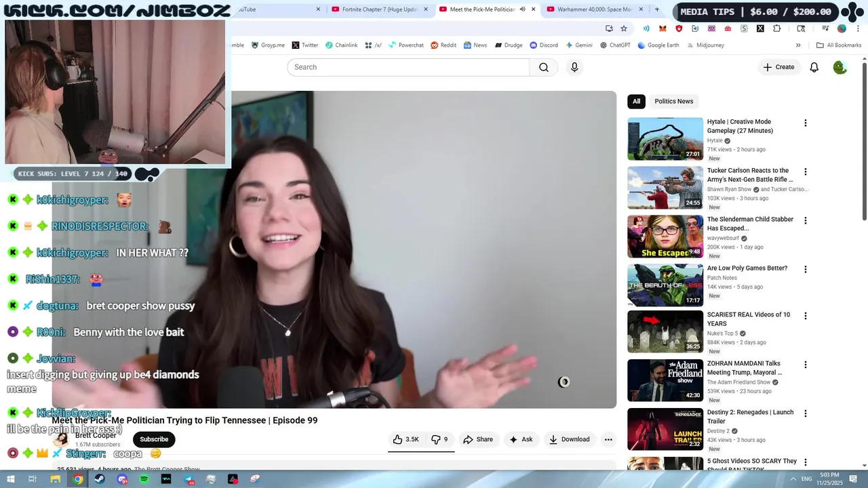
Task: Open the Google Earth bookmark
Action: pyautogui.click(x=658, y=45)
